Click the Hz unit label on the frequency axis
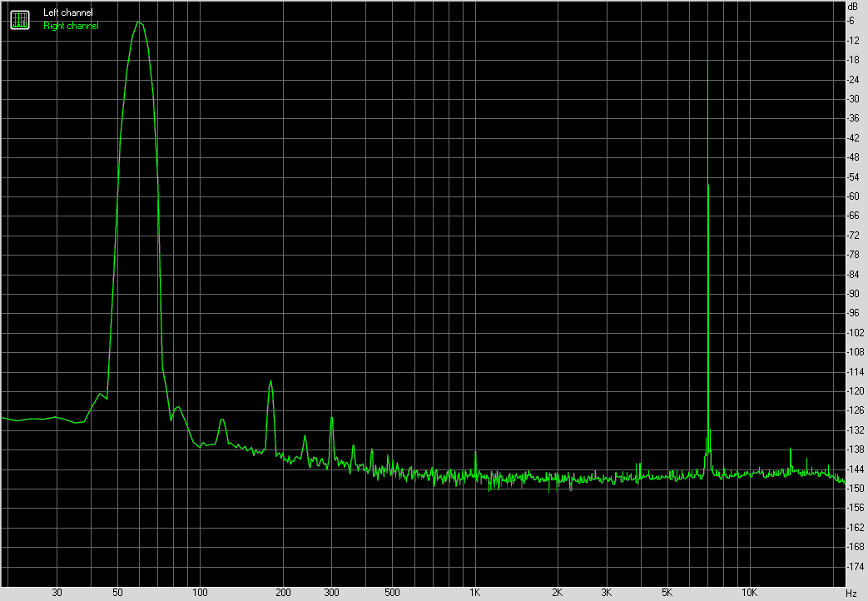This screenshot has height=601, width=868. pos(851,594)
